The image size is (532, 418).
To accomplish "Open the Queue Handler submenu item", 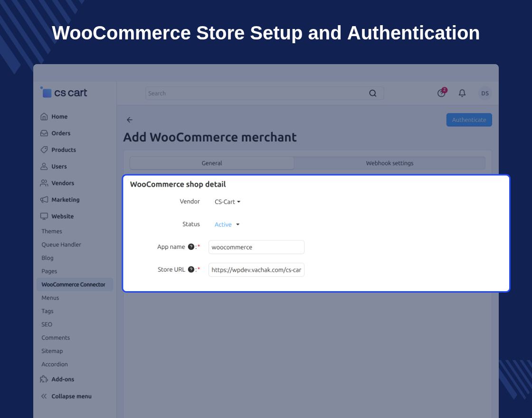I will [61, 244].
